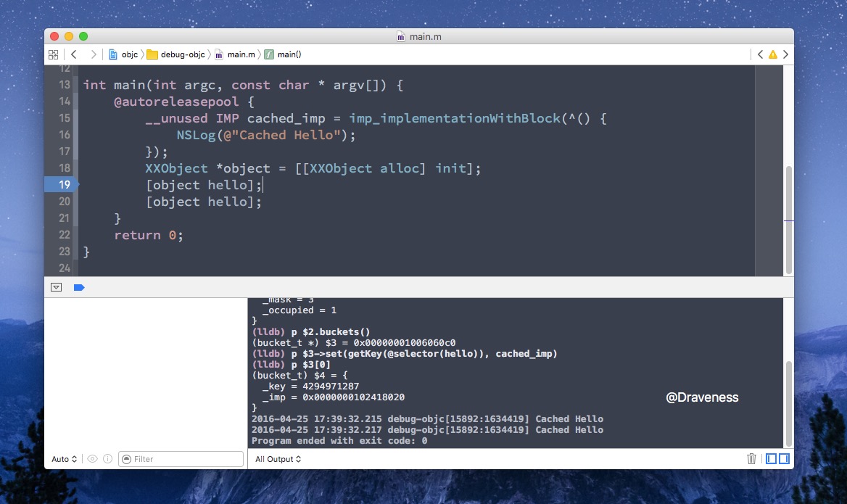Select the objc project breadcrumb
This screenshot has width=847, height=504.
[124, 54]
